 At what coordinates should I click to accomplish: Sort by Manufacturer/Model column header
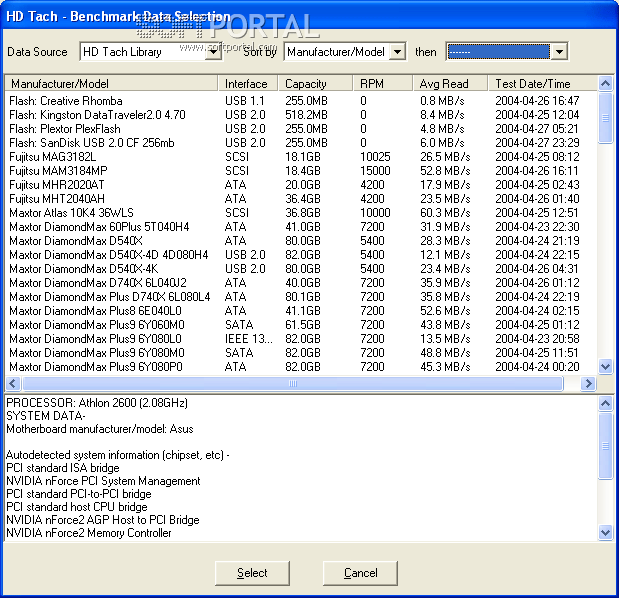pyautogui.click(x=111, y=84)
